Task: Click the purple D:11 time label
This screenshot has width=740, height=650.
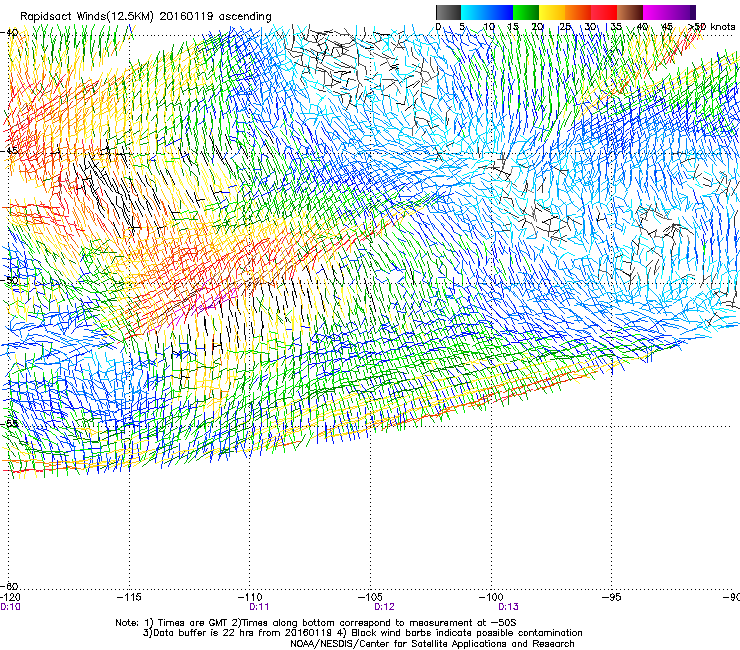Action: click(259, 607)
